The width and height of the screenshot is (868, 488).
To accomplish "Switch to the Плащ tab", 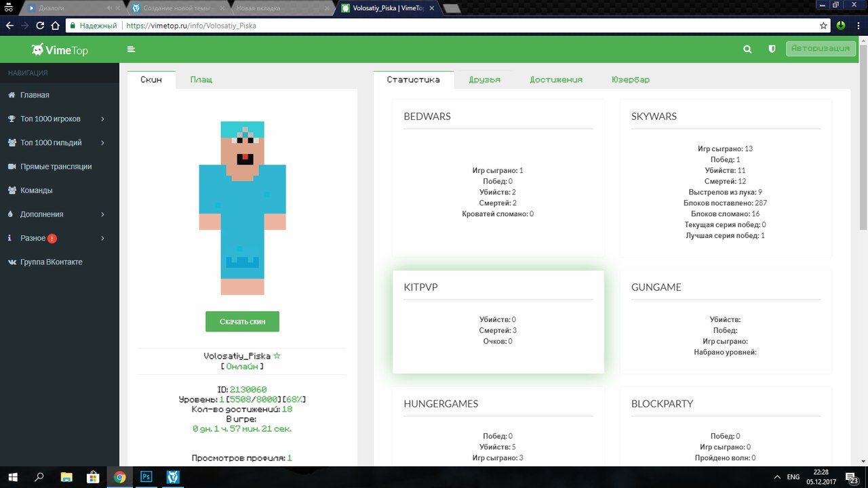I will tap(201, 79).
